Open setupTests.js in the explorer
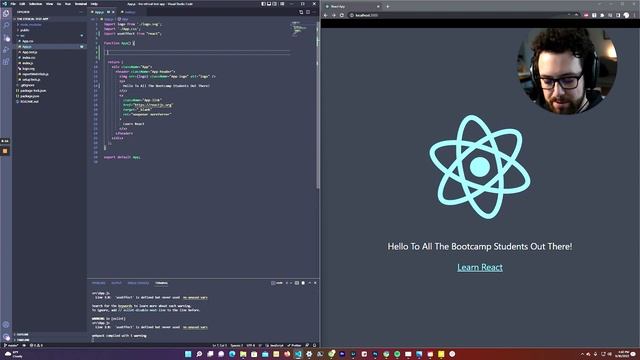The image size is (640, 360). 49,80
